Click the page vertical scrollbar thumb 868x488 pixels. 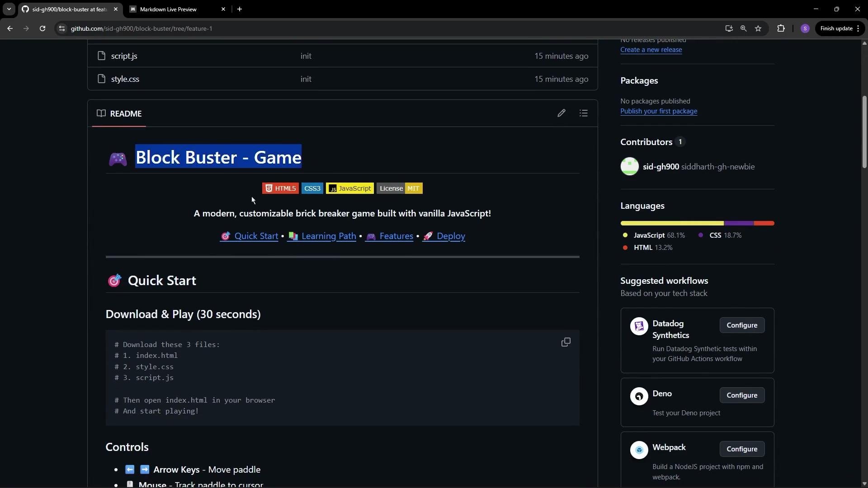864,131
